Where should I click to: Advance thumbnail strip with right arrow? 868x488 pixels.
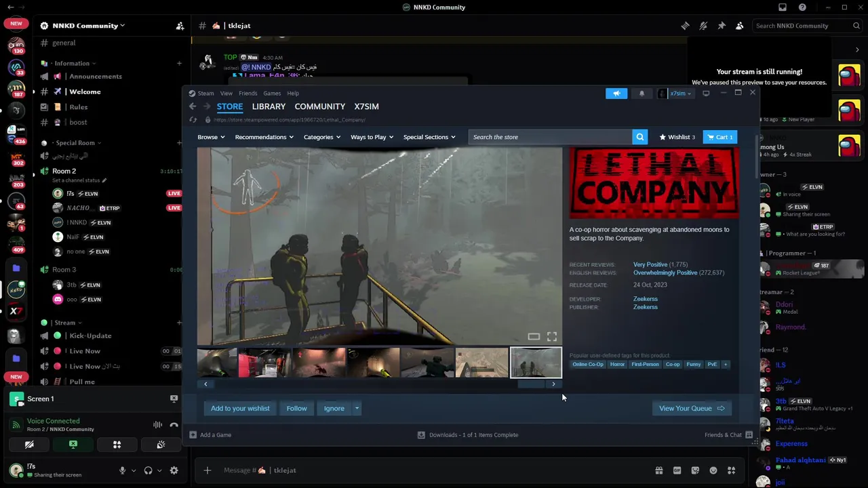(553, 384)
